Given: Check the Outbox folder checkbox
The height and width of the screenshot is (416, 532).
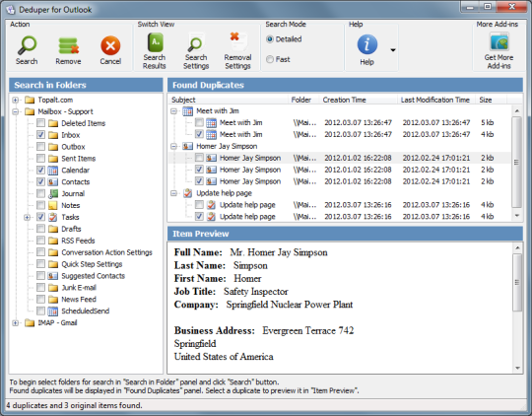Looking at the screenshot, I should (40, 146).
